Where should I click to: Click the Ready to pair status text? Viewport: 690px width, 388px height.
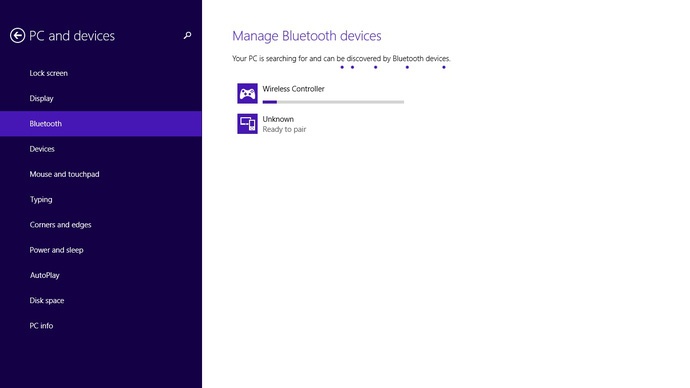[x=284, y=129]
